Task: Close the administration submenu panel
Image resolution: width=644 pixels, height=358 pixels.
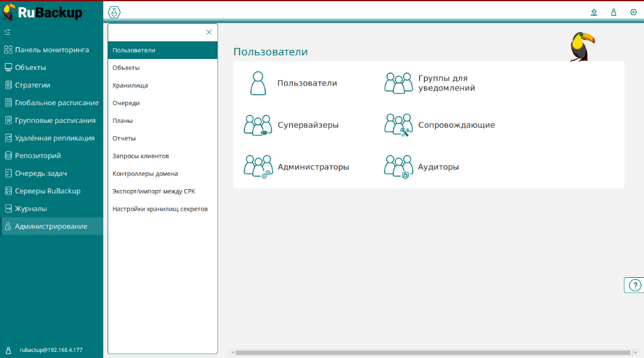Action: coord(209,32)
